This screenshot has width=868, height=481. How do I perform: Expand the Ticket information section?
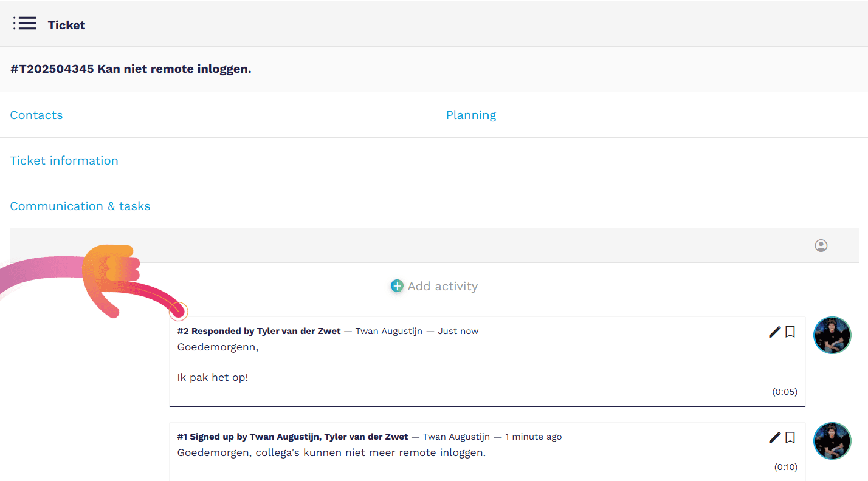point(64,160)
